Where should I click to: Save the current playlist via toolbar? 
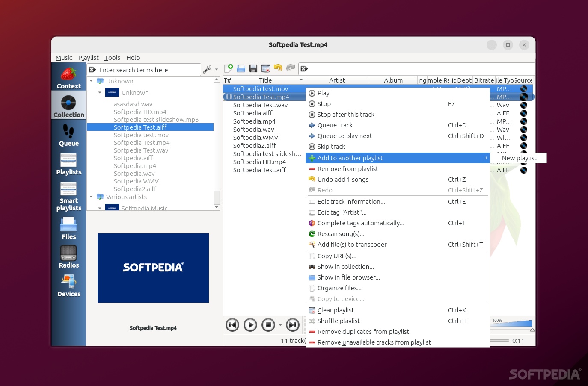click(253, 68)
